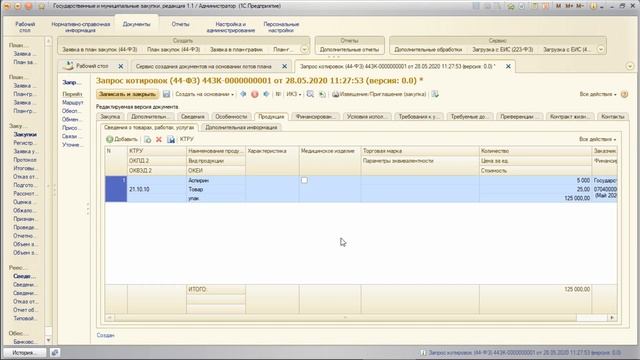This screenshot has height=360, width=640.
Task: Click the № number icon in document toolbar
Action: point(278,94)
